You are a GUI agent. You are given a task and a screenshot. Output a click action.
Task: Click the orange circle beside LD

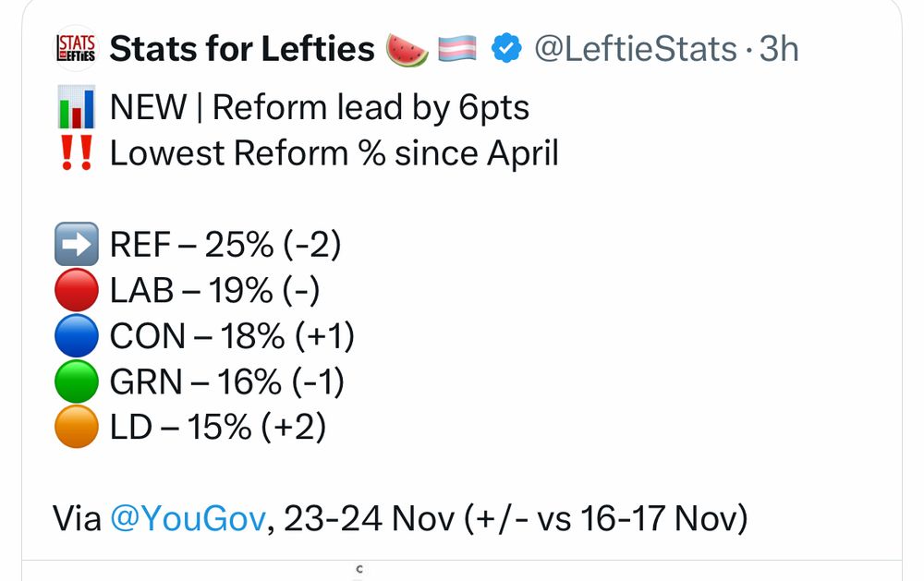point(77,427)
